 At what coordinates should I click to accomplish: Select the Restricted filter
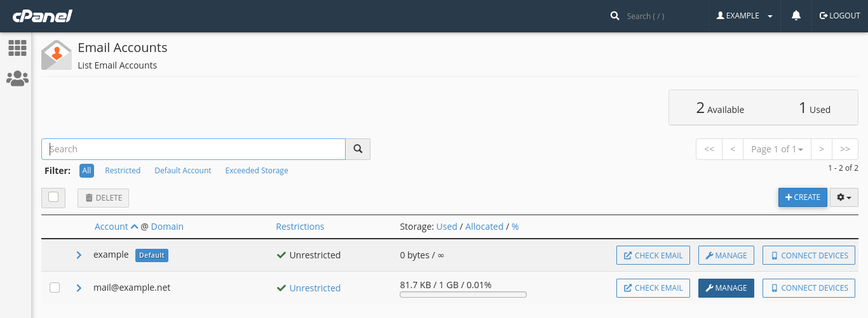[123, 171]
